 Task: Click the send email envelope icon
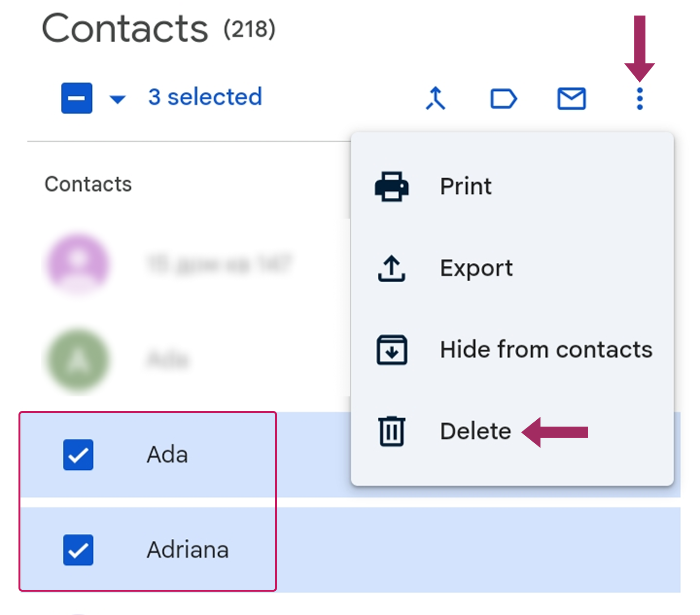coord(571,99)
